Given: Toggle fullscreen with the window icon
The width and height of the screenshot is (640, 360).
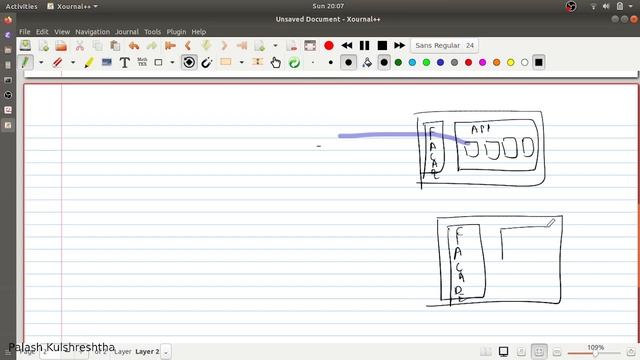Looking at the screenshot, I should [310, 45].
